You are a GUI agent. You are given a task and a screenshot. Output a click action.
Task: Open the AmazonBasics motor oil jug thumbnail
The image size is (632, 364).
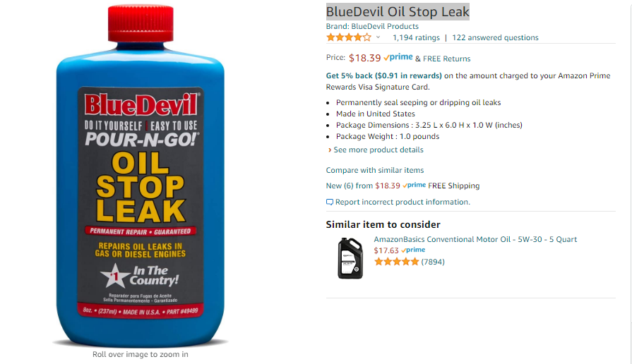(350, 258)
